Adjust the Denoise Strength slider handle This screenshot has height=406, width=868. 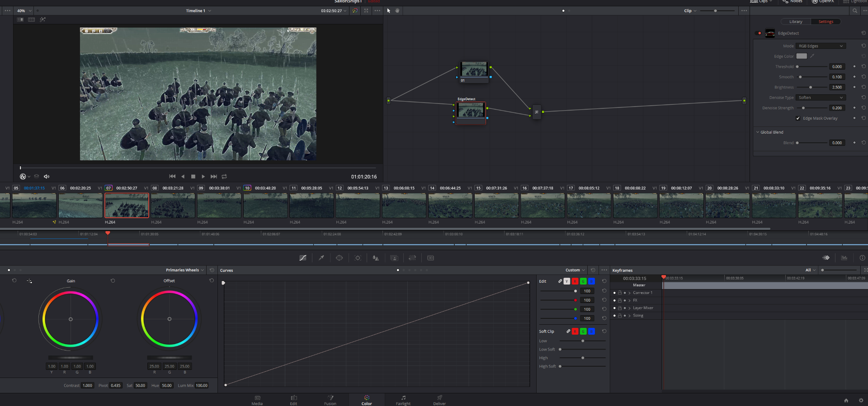(x=803, y=108)
